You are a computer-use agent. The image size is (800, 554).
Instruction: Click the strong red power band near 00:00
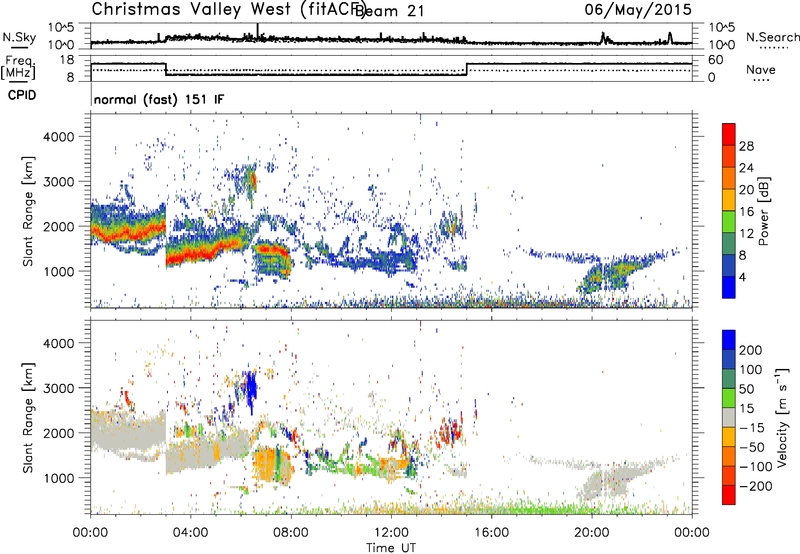(128, 231)
